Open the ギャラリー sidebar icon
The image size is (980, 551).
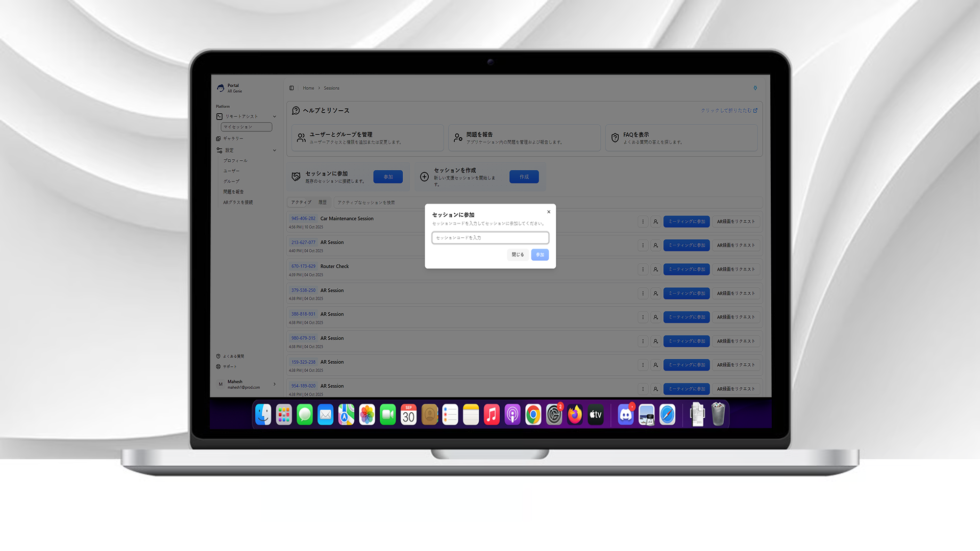tap(218, 139)
